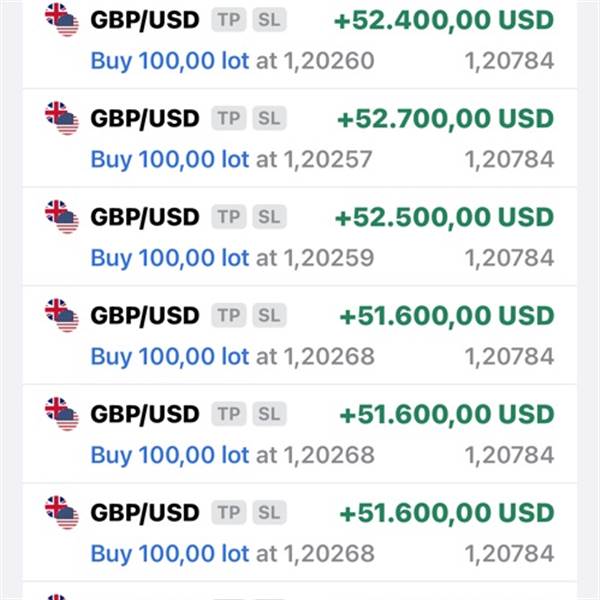The height and width of the screenshot is (600, 600).
Task: Open the profit value +52.700,00 USD
Action: pyautogui.click(x=446, y=119)
